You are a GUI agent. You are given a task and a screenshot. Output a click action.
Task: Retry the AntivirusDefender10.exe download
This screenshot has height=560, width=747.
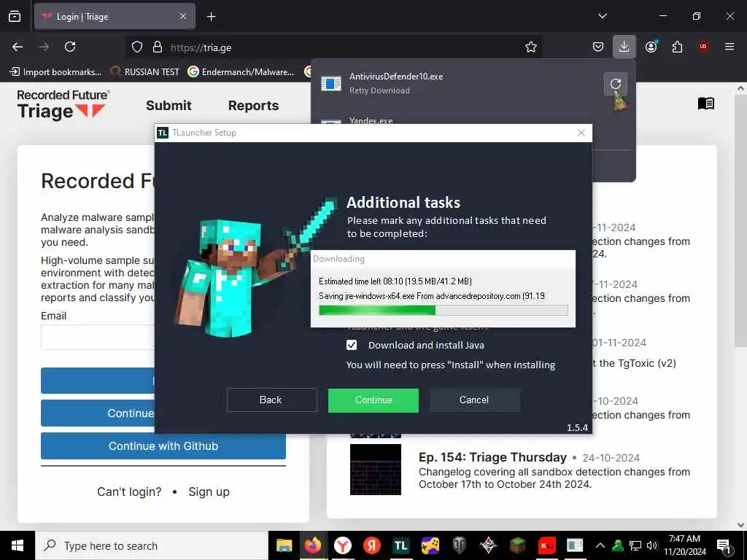point(616,84)
